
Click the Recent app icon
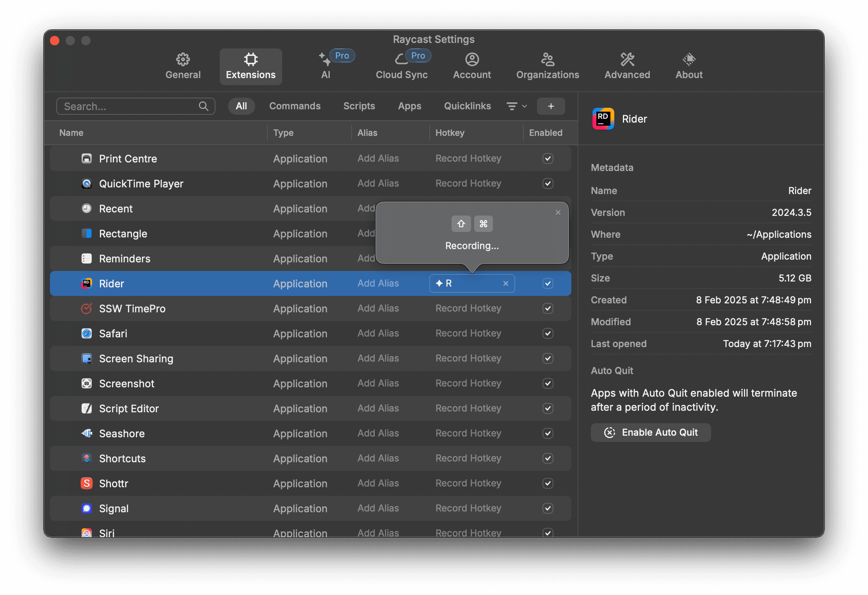(86, 208)
